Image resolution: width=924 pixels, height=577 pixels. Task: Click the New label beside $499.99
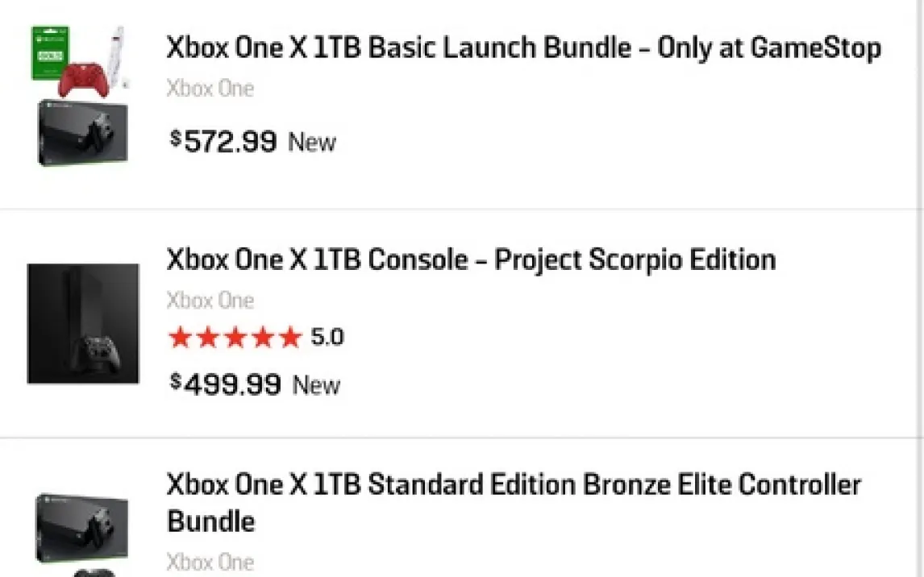(x=316, y=385)
